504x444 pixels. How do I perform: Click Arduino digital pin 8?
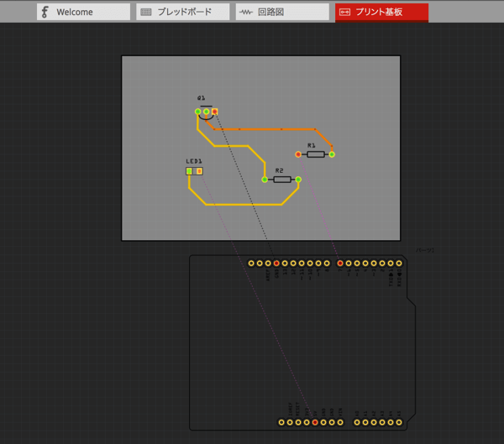pyautogui.click(x=327, y=264)
